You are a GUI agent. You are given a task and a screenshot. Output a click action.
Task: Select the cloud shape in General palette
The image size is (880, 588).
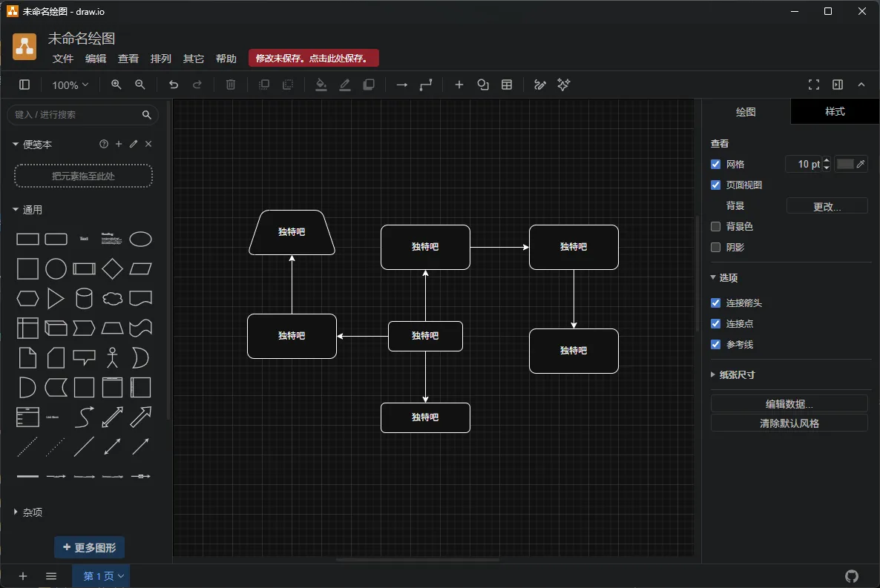click(112, 299)
